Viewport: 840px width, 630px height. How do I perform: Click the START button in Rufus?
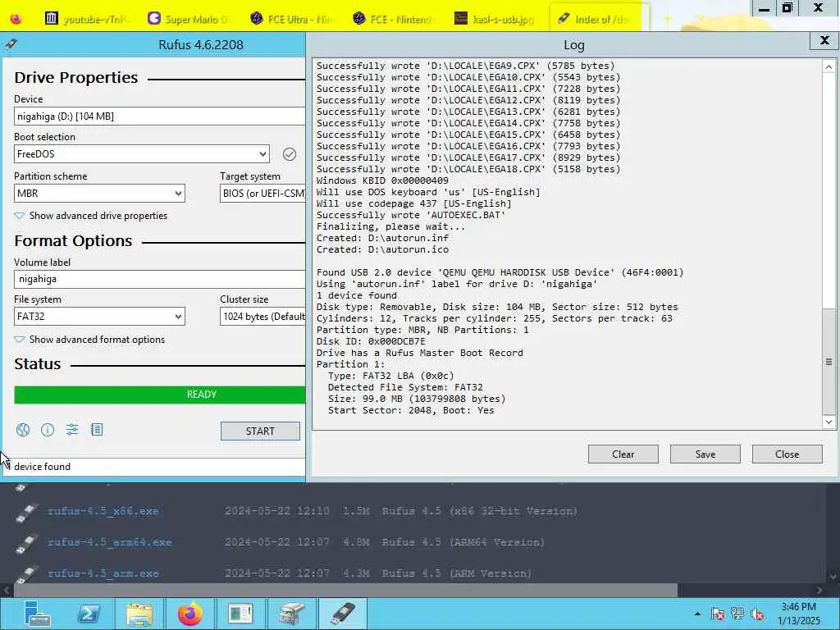pyautogui.click(x=260, y=431)
